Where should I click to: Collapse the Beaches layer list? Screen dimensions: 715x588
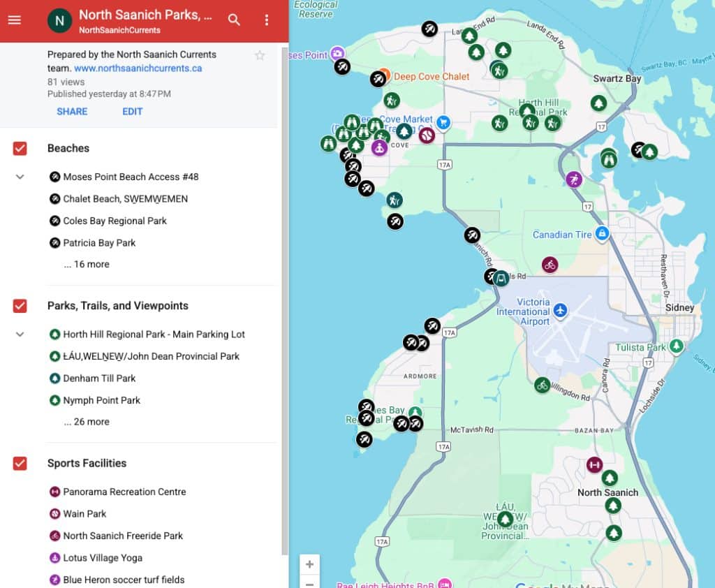point(20,177)
